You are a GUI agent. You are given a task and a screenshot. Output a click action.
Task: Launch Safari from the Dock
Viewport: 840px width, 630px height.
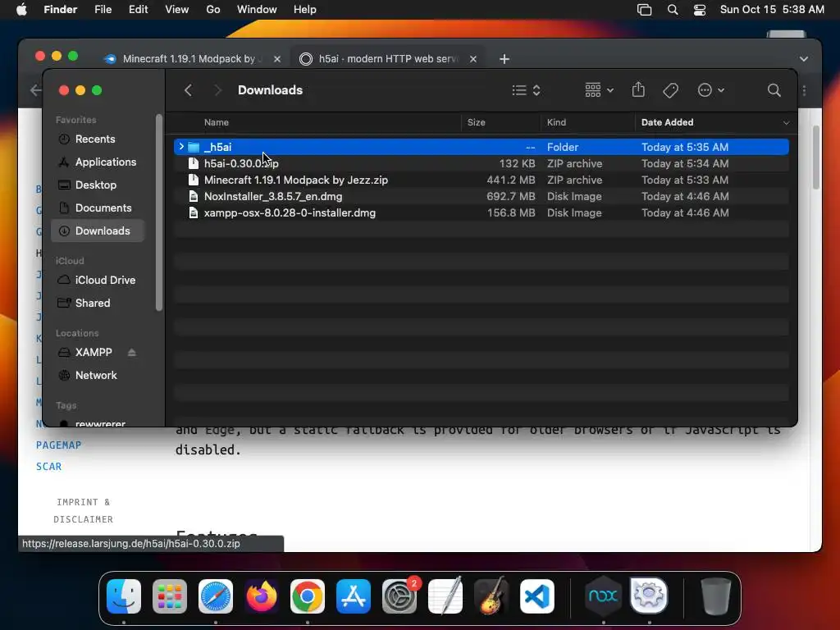tap(216, 596)
